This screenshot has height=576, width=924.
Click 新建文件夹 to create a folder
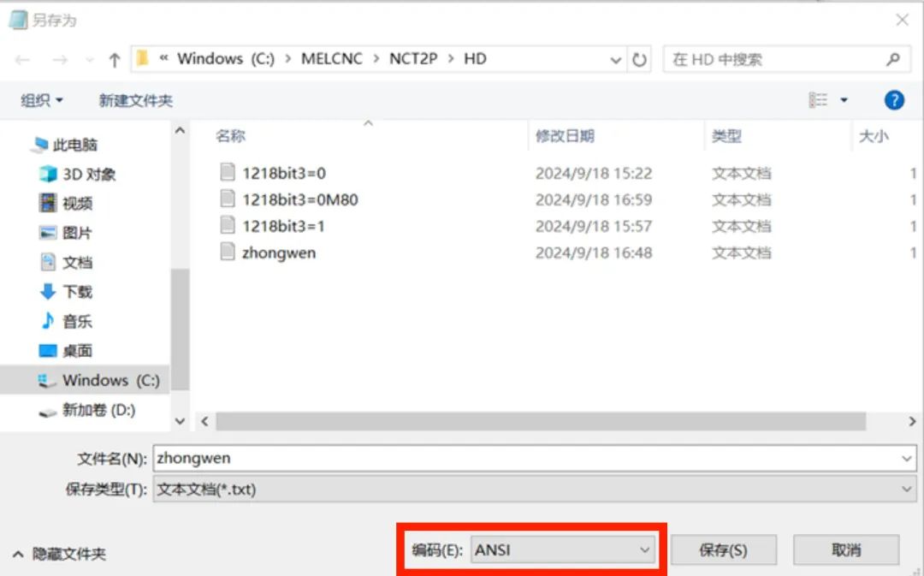(x=135, y=100)
